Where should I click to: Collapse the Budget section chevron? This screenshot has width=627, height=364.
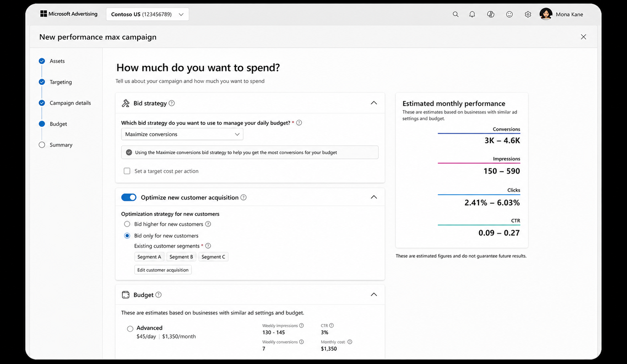coord(374,294)
